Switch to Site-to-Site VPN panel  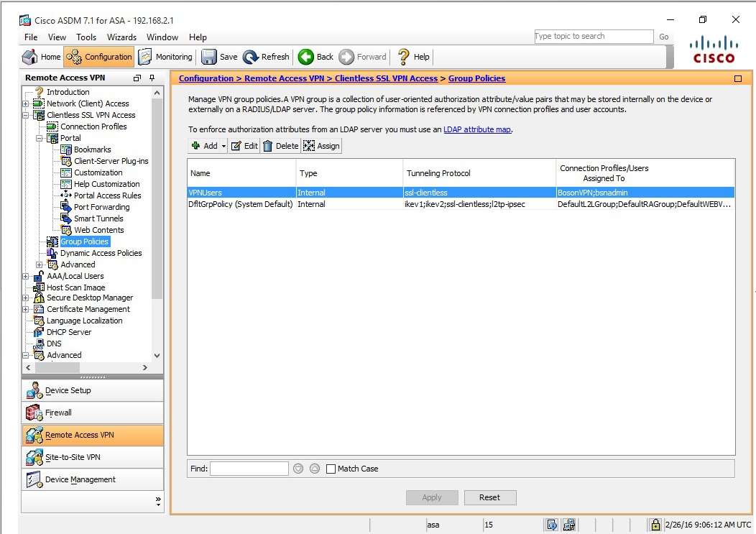point(93,457)
